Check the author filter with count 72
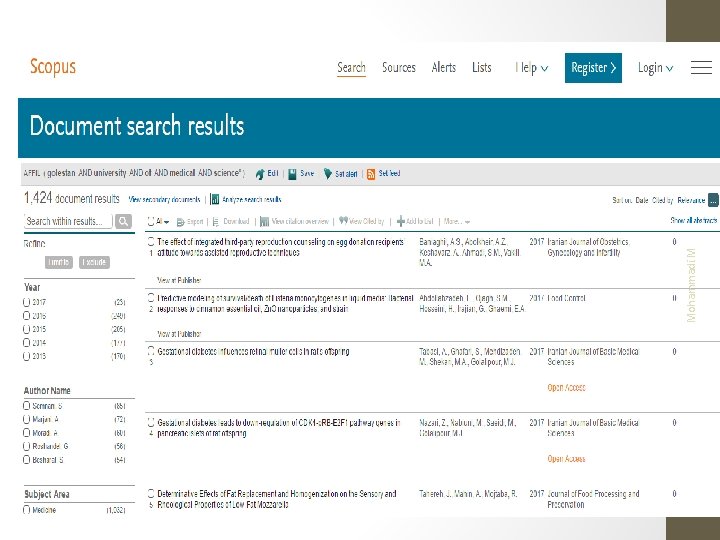 pos(27,419)
